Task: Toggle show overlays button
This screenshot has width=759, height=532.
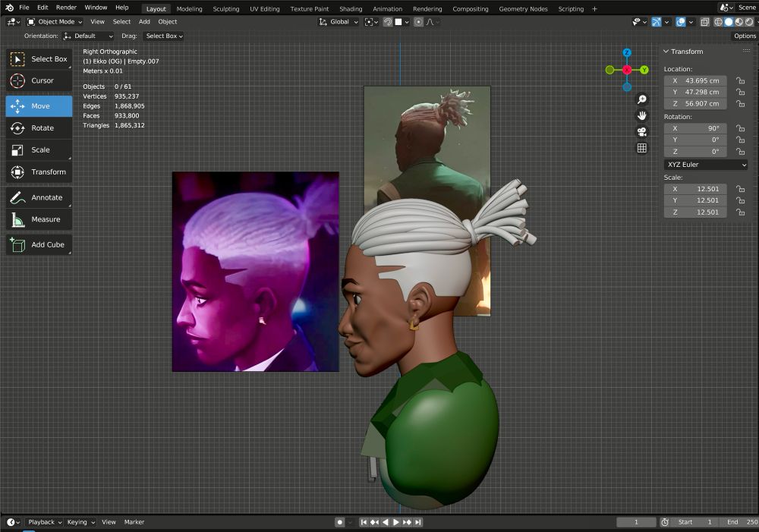Action: point(681,22)
